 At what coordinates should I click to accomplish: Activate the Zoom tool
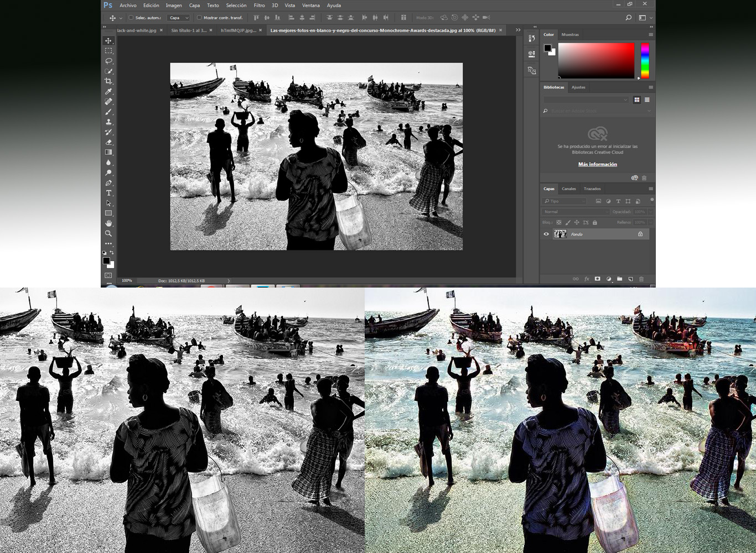[109, 232]
